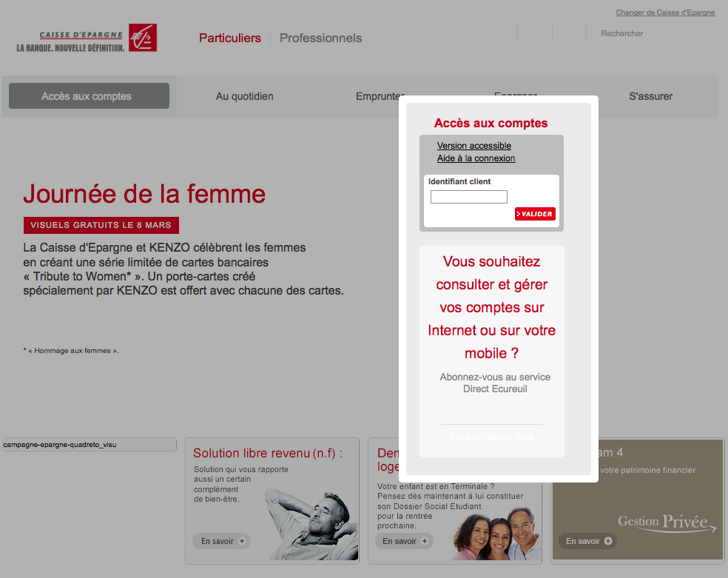Open the Emprunter menu

380,96
